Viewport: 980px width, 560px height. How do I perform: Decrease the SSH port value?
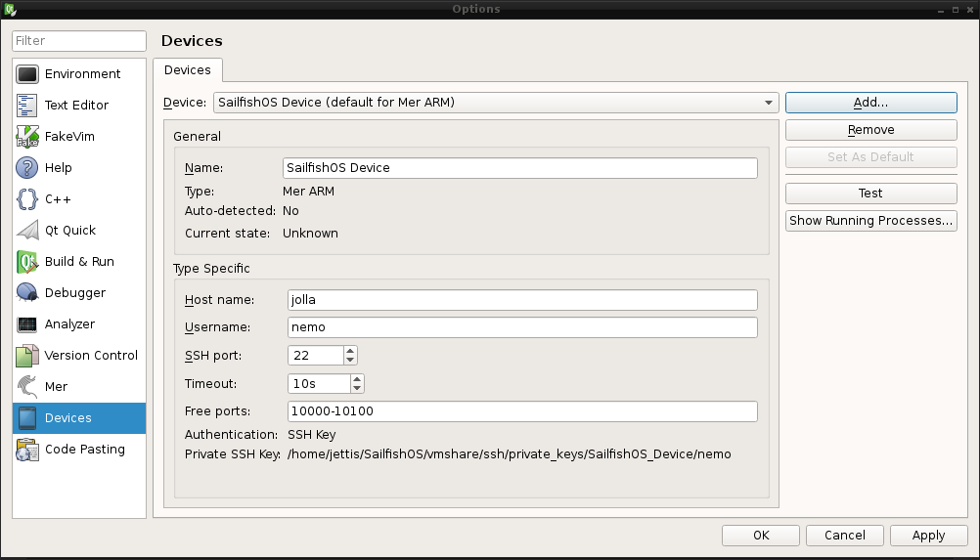(350, 361)
